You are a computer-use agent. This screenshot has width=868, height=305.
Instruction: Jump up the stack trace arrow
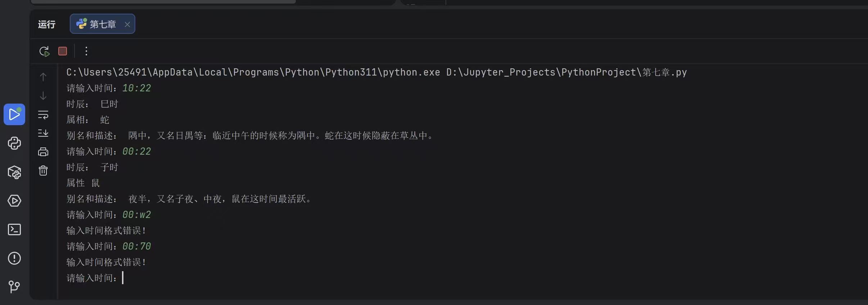[x=43, y=77]
